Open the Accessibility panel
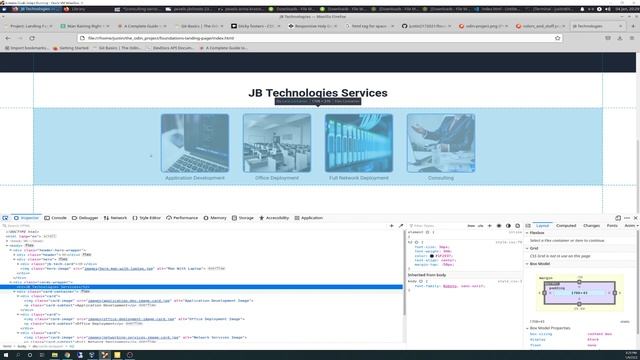Viewport: 640px width, 360px height. point(274,218)
